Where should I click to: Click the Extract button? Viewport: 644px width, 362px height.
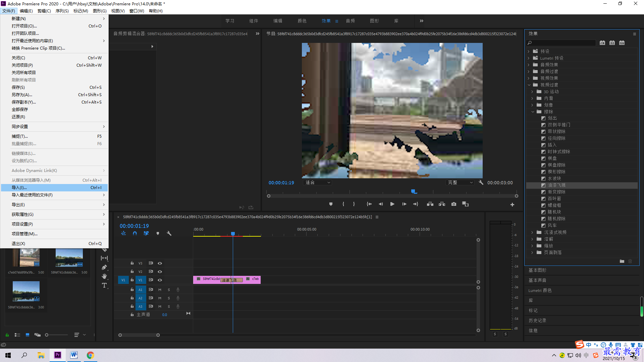[442, 204]
